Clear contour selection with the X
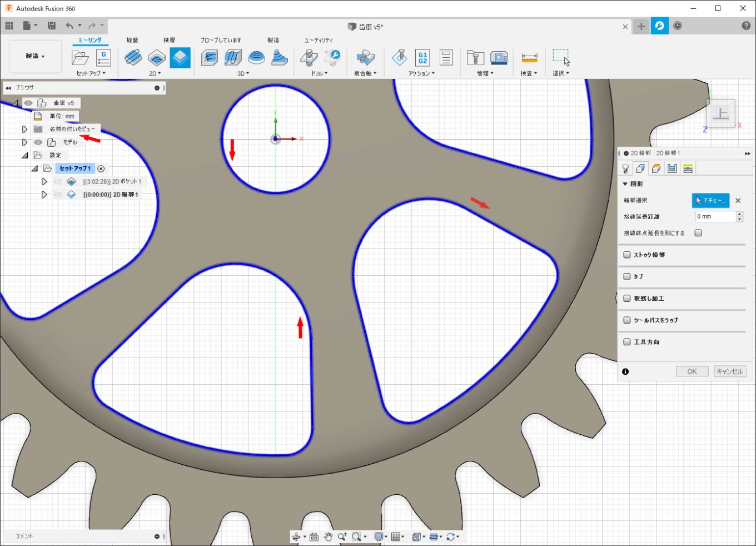Image resolution: width=756 pixels, height=546 pixels. tap(738, 201)
